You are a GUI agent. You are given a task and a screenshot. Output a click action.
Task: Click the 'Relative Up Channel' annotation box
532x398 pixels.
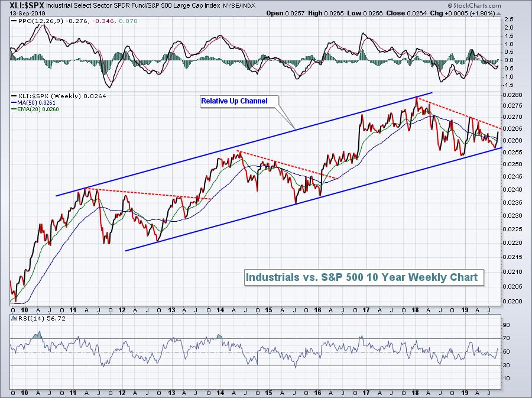(239, 102)
